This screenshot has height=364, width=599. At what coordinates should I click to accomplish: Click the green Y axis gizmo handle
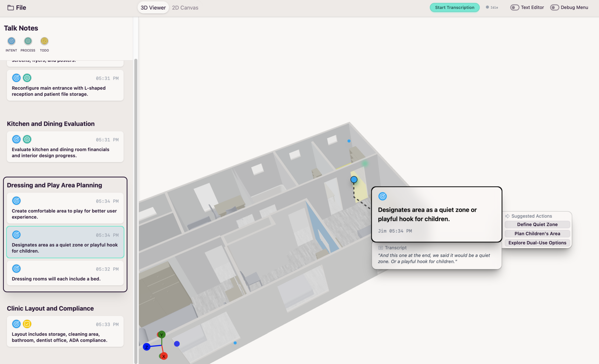162,334
